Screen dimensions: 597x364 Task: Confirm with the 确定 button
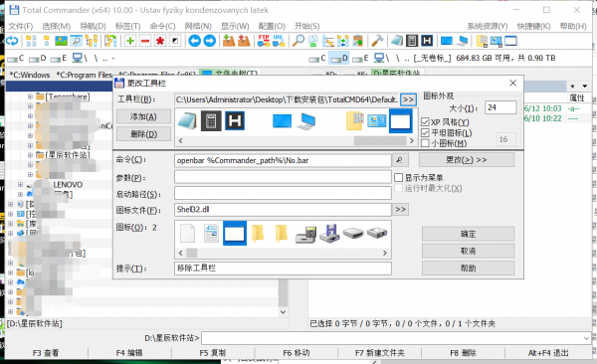point(468,234)
